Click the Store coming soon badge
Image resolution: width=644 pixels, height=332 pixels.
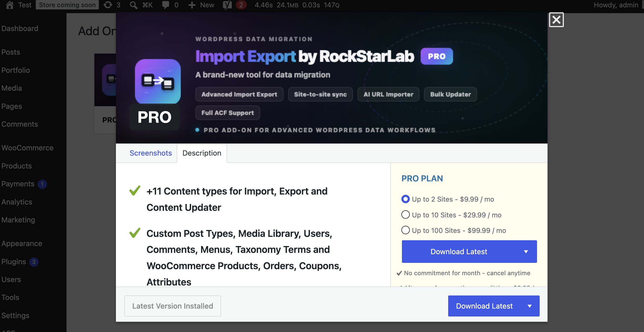coord(67,5)
